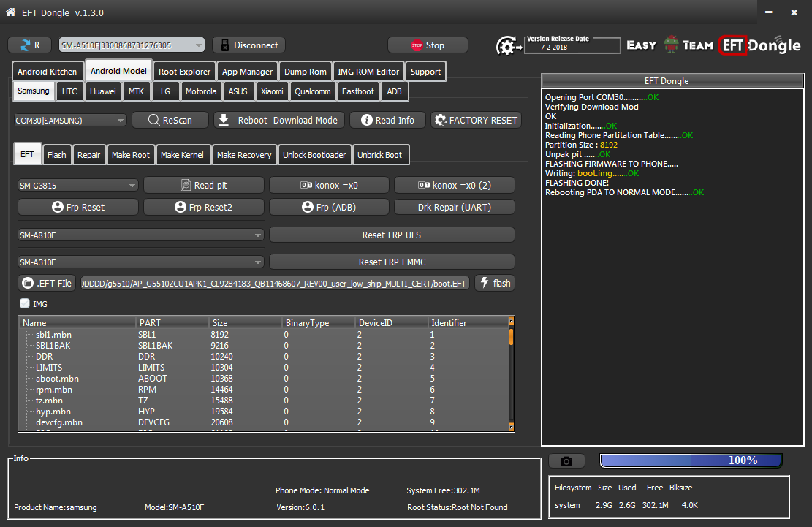Select the LG brand tab

coord(165,91)
